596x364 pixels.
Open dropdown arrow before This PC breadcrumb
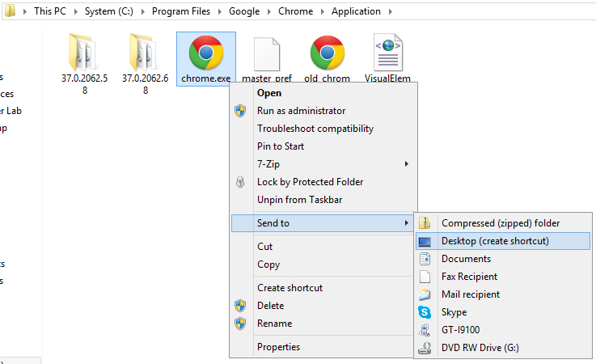tap(25, 12)
